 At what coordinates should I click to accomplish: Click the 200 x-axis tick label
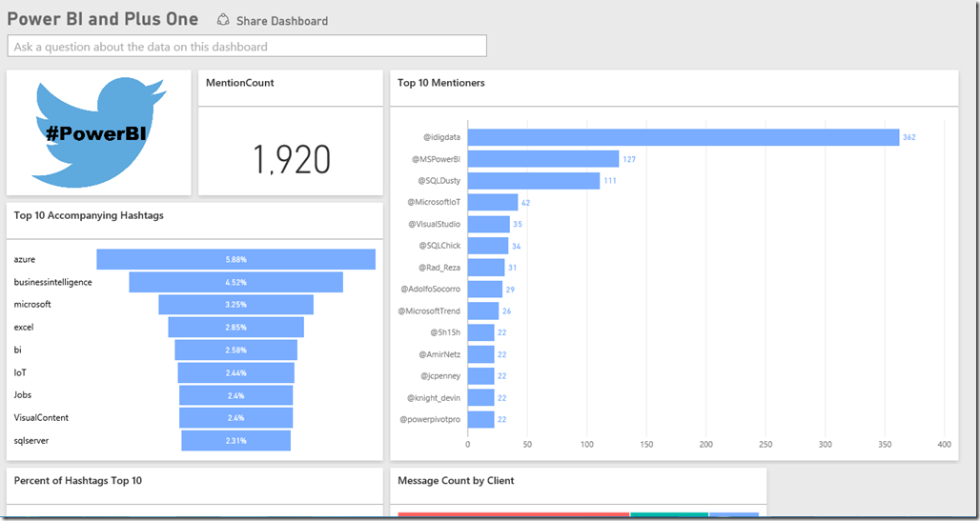706,445
